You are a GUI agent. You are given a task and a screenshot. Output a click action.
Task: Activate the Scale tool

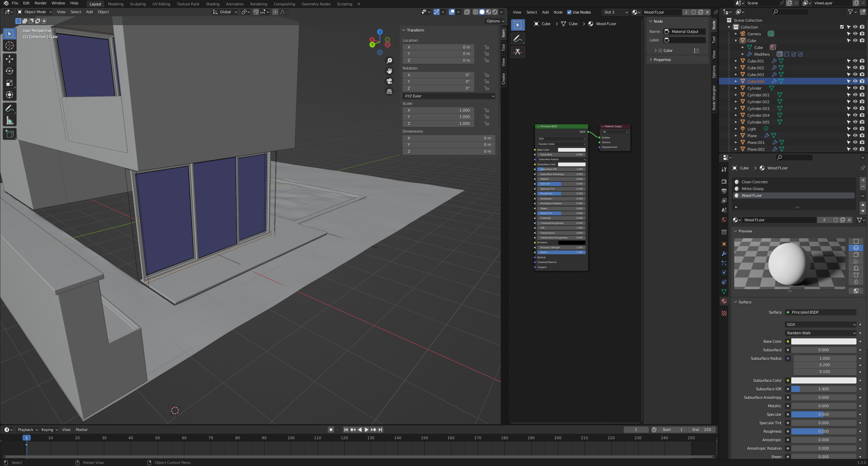10,83
